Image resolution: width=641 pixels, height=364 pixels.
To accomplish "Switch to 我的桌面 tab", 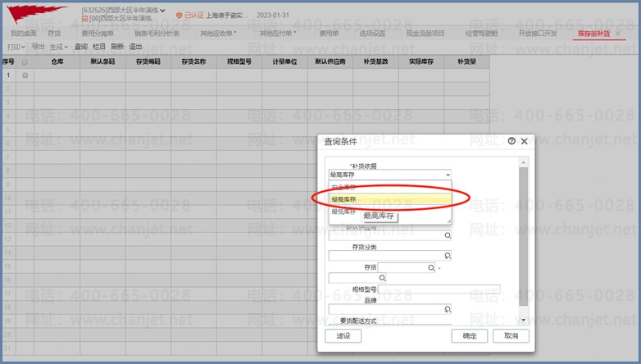I will 23,34.
